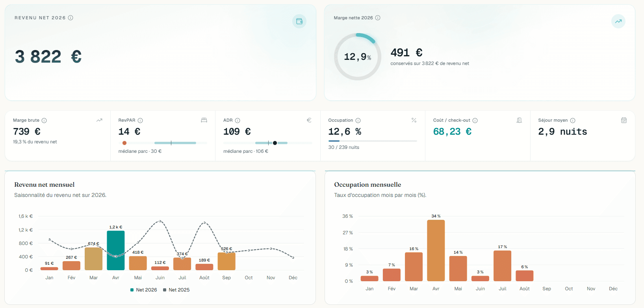This screenshot has width=644, height=308.
Task: Click the Mai 14 % occupation bar
Action: (458, 269)
